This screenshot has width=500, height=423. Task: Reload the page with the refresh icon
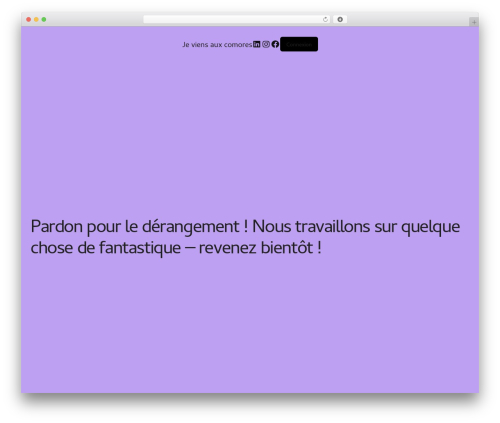325,20
